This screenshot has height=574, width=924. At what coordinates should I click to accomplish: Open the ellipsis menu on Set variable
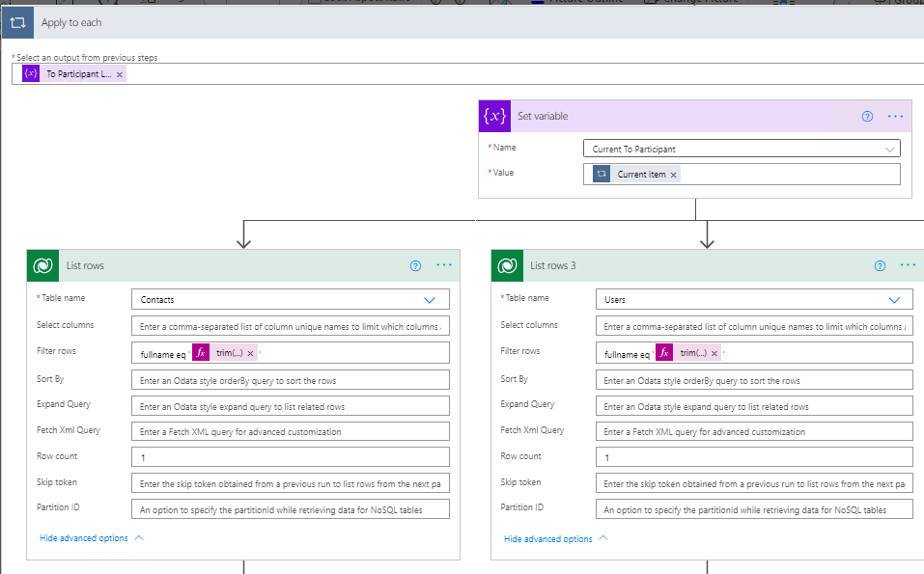pos(894,116)
